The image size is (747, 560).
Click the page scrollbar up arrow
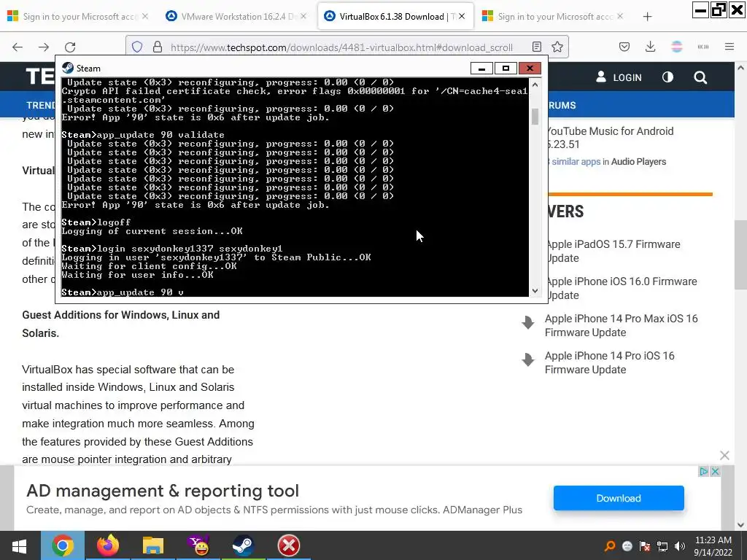coord(741,68)
